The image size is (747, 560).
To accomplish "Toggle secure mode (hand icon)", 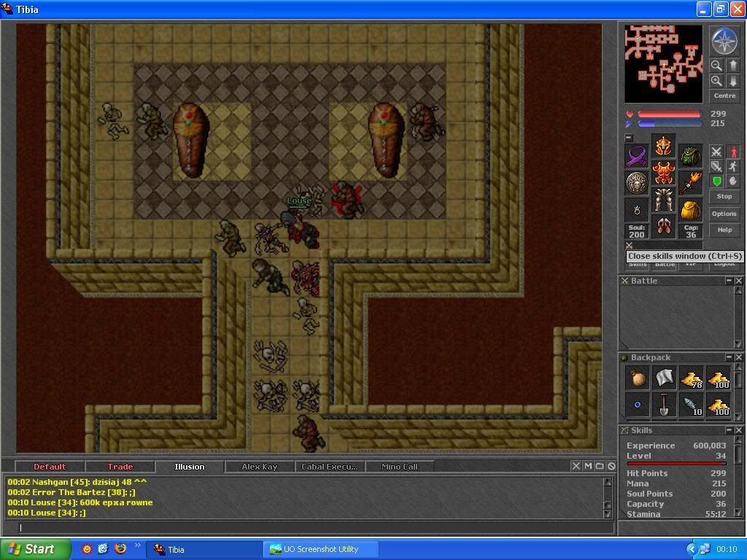I will (733, 182).
